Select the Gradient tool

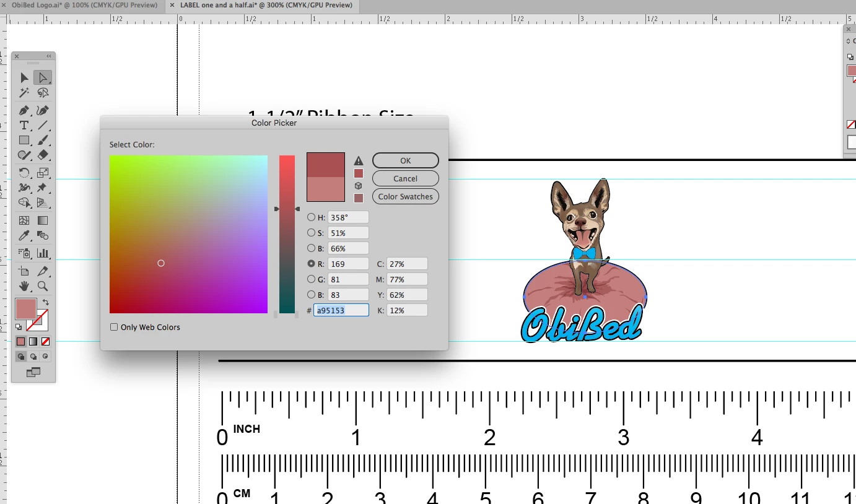coord(43,220)
